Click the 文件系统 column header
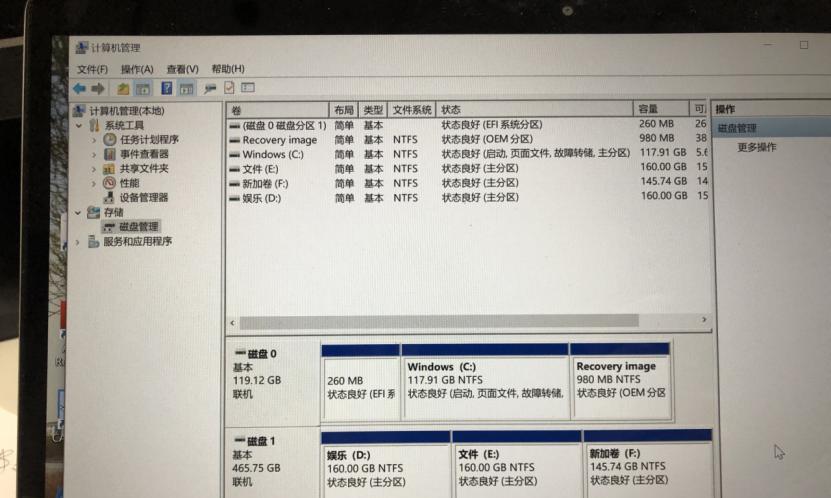The image size is (831, 498). (x=412, y=110)
